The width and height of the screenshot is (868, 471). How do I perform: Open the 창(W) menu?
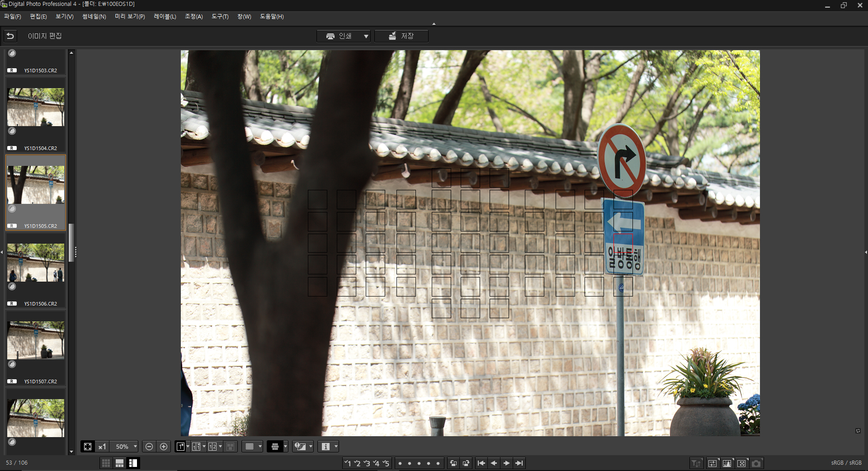pos(244,17)
